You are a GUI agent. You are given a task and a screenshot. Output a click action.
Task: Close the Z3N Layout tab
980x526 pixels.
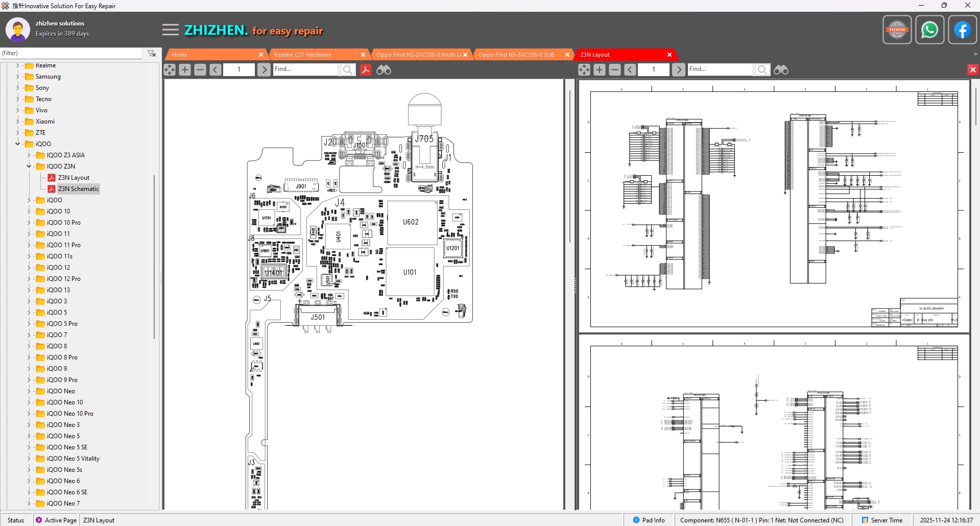click(670, 55)
